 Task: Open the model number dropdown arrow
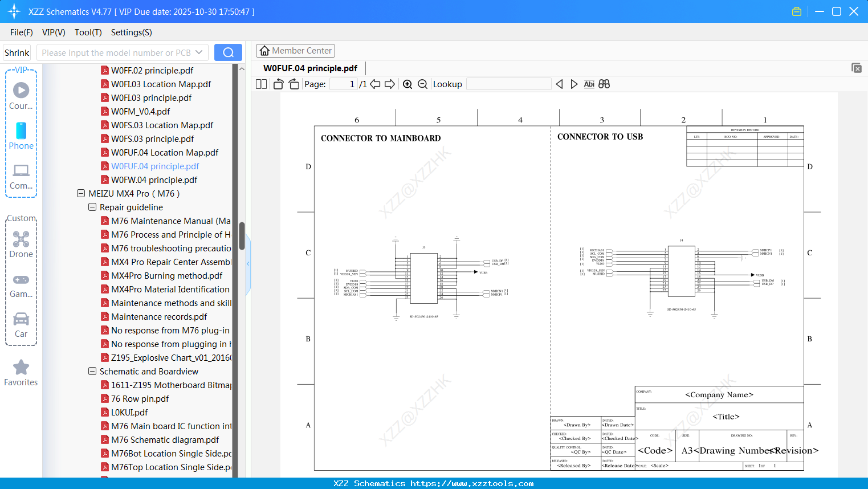tap(199, 52)
